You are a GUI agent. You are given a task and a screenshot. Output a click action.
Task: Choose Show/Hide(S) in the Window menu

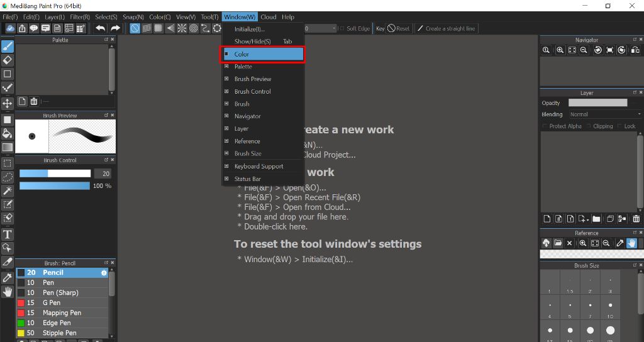[x=264, y=41]
